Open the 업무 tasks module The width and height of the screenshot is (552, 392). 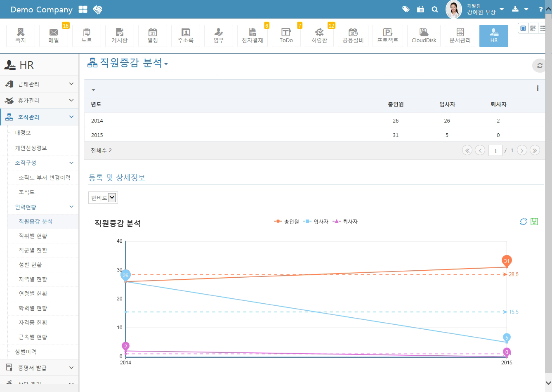click(x=219, y=36)
